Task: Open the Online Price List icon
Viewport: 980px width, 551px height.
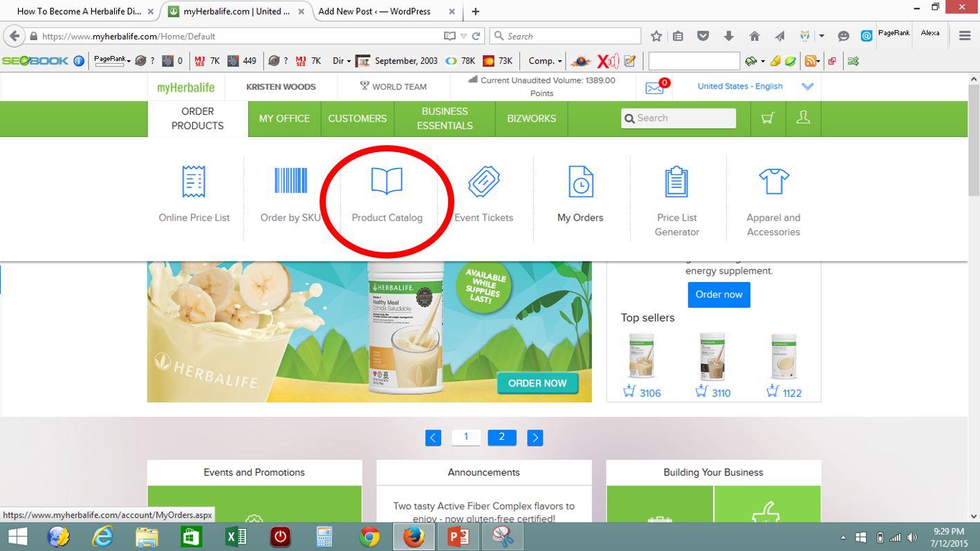Action: click(194, 182)
